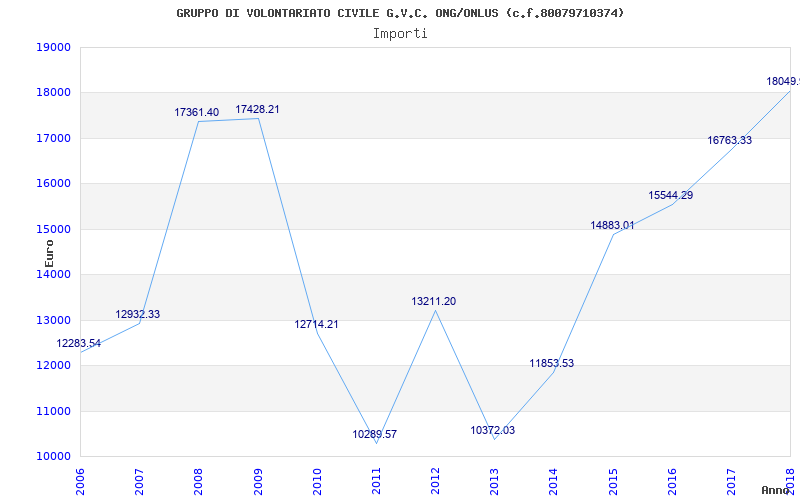The width and height of the screenshot is (800, 500).
Task: Click x-axis year 2009
Action: tap(258, 481)
